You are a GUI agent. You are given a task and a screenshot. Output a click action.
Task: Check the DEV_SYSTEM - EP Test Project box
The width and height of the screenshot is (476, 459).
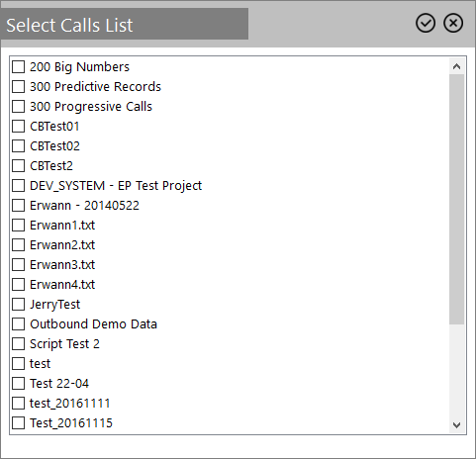[18, 185]
